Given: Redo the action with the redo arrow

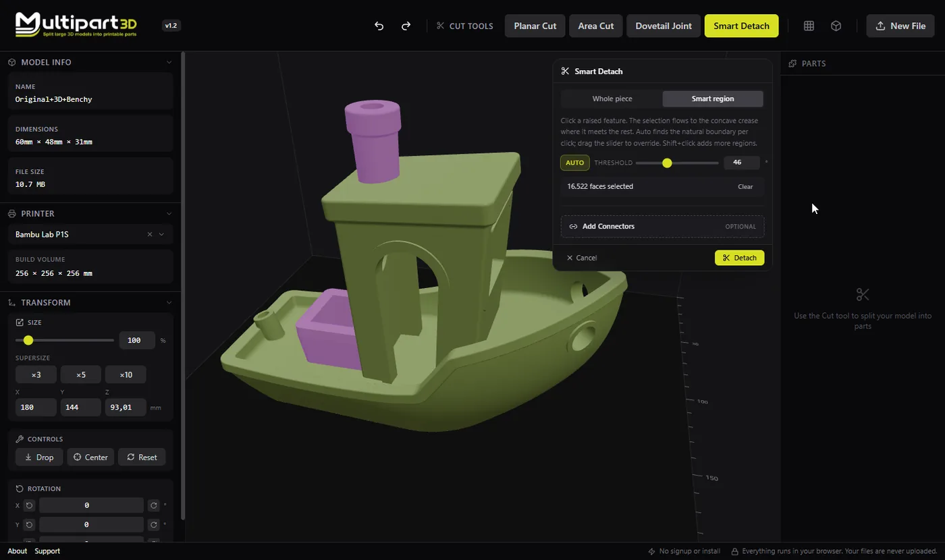Looking at the screenshot, I should coord(406,26).
